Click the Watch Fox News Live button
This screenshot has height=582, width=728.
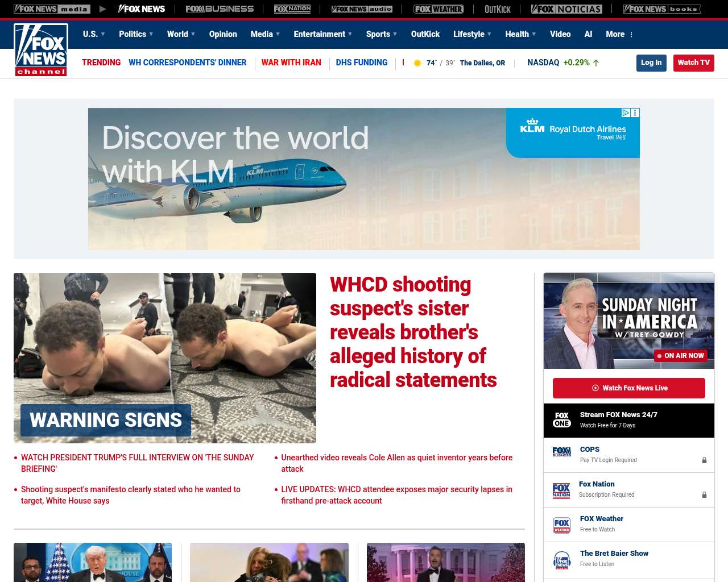[x=628, y=388]
